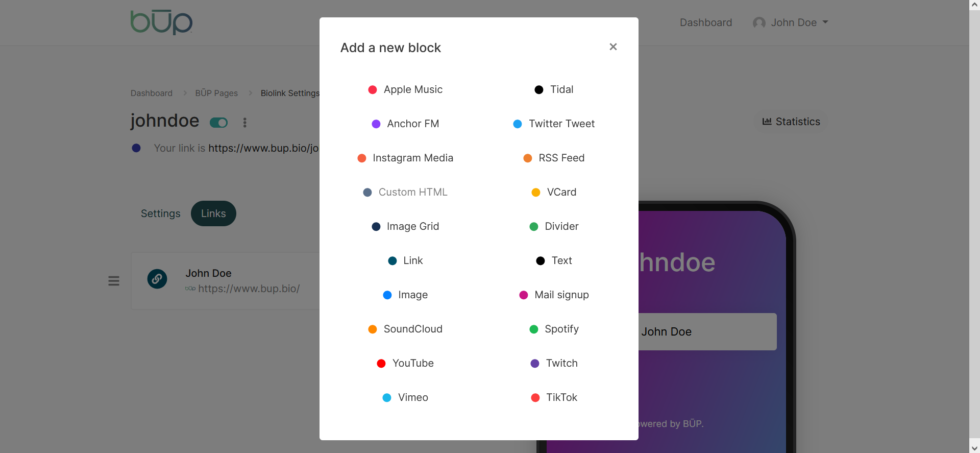Click John Doe button in phone preview
This screenshot has height=453, width=980.
click(x=707, y=331)
